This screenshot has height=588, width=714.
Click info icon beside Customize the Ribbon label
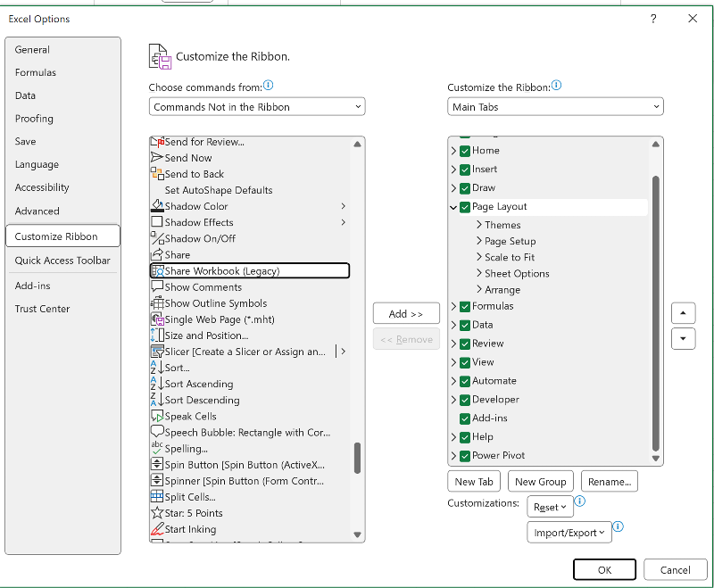tap(556, 85)
